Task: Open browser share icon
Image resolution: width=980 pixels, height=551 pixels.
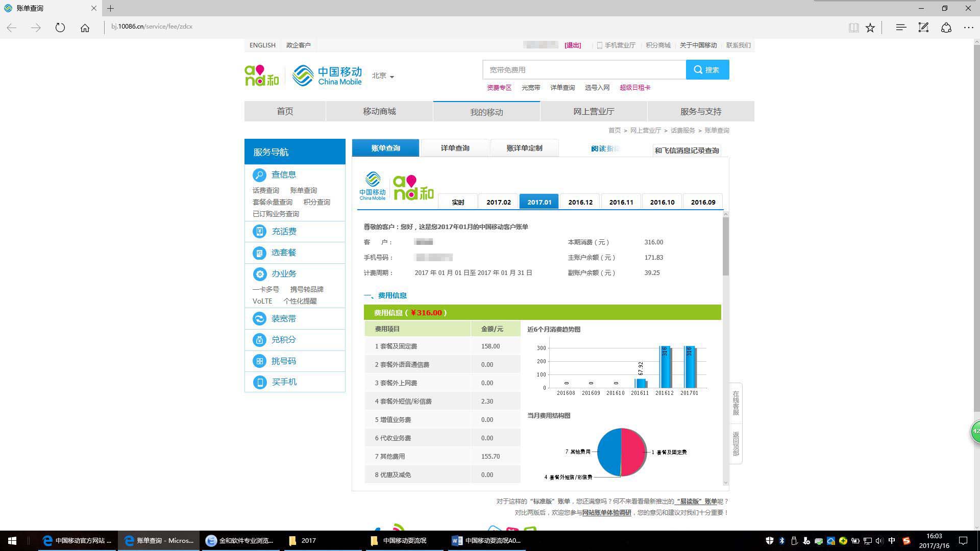Action: pyautogui.click(x=946, y=28)
